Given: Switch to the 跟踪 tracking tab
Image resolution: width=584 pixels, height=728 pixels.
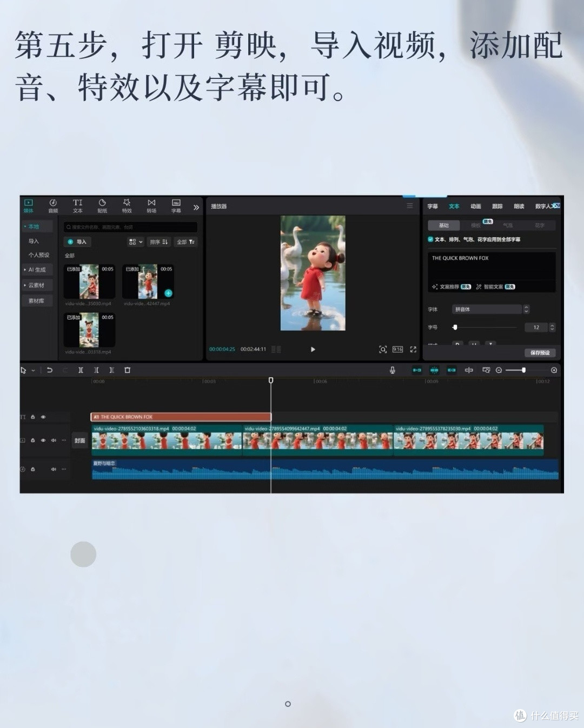Looking at the screenshot, I should coord(497,206).
